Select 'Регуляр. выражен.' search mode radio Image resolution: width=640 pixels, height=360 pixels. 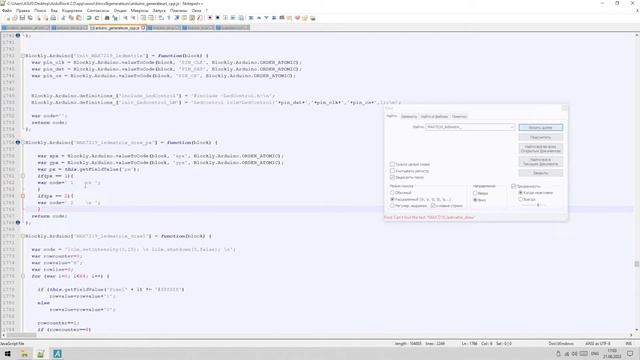(392, 206)
